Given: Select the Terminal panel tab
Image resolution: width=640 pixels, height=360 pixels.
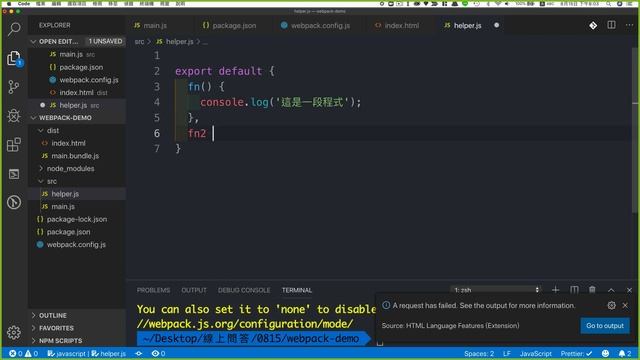Looking at the screenshot, I should click(x=297, y=290).
